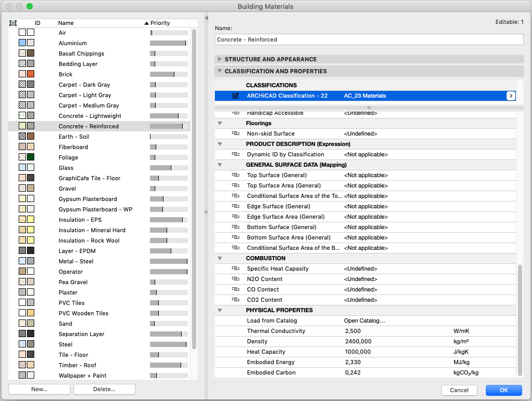532x401 pixels.
Task: Open Catalog... for physical properties
Action: (364, 320)
